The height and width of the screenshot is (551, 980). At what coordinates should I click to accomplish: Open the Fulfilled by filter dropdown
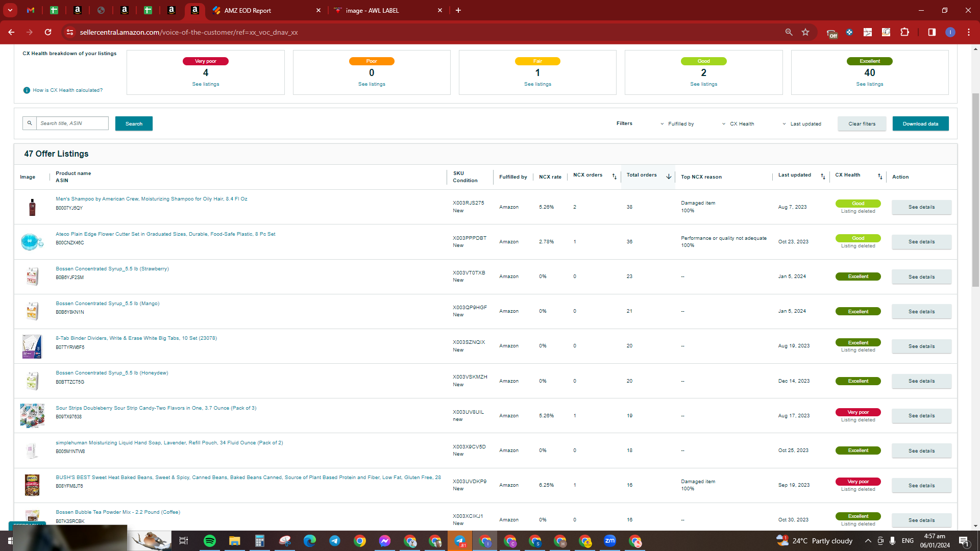(x=677, y=123)
